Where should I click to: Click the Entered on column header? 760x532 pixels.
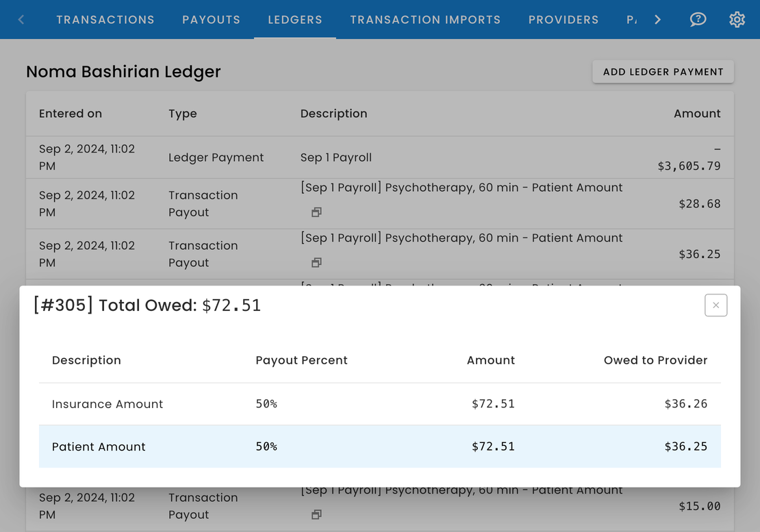tap(71, 114)
